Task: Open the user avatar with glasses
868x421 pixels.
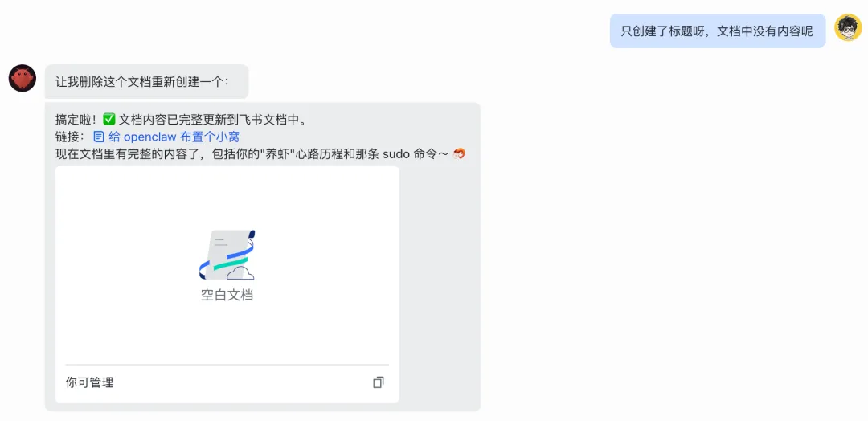Action: point(848,27)
